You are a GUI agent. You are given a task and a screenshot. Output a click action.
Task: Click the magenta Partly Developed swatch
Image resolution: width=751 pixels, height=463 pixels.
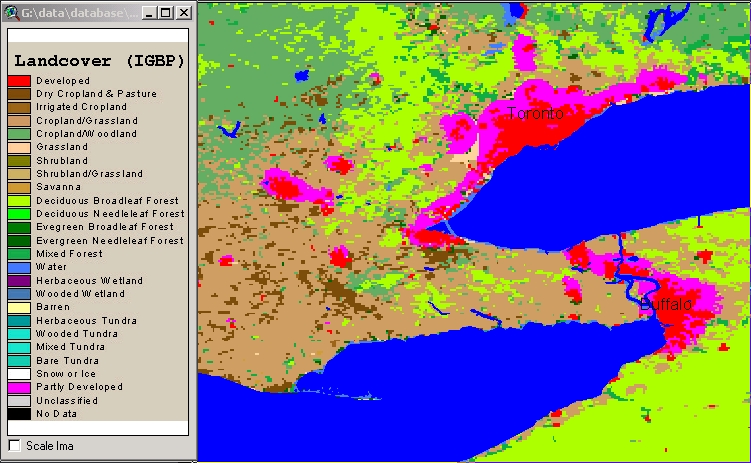[19, 387]
